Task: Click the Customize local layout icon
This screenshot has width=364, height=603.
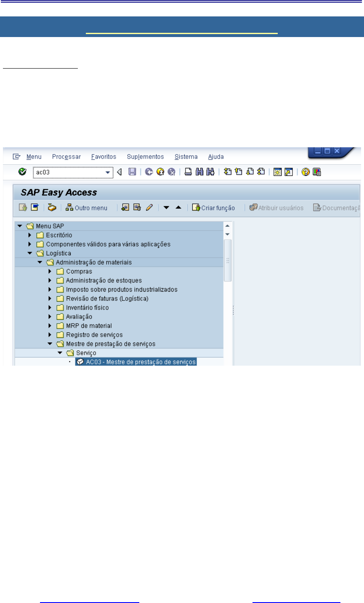Action: pyautogui.click(x=317, y=172)
